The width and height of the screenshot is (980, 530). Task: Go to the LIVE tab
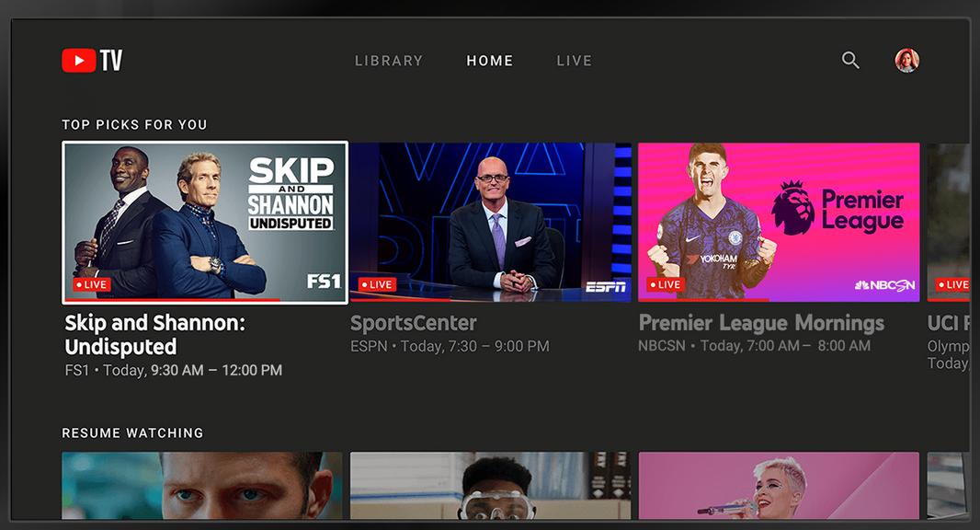pos(575,61)
